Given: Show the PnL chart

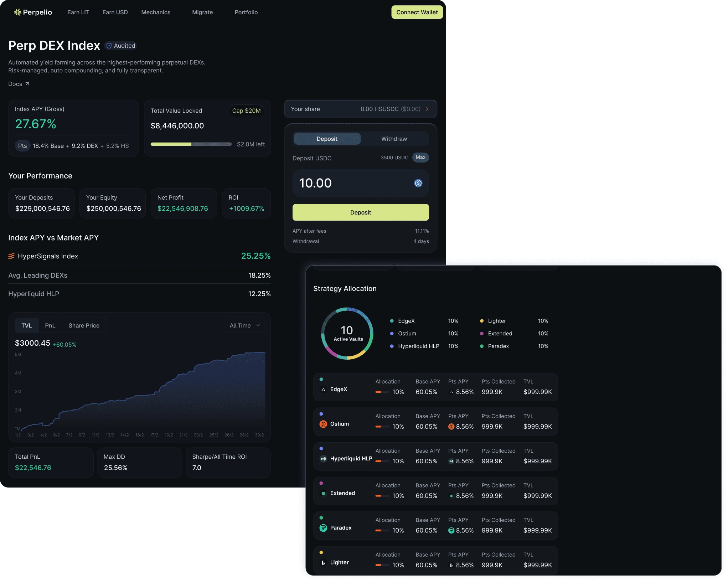Looking at the screenshot, I should pos(50,325).
